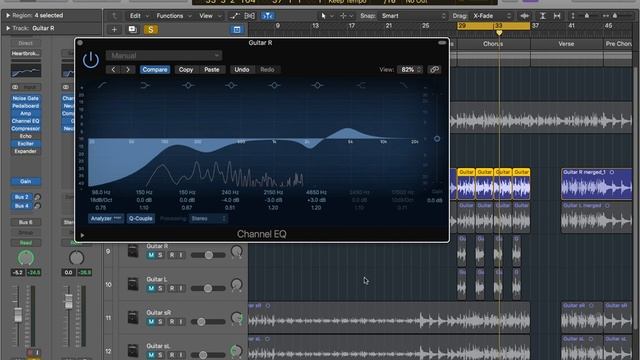Select the Guitar R merged_1 region

tap(596, 184)
